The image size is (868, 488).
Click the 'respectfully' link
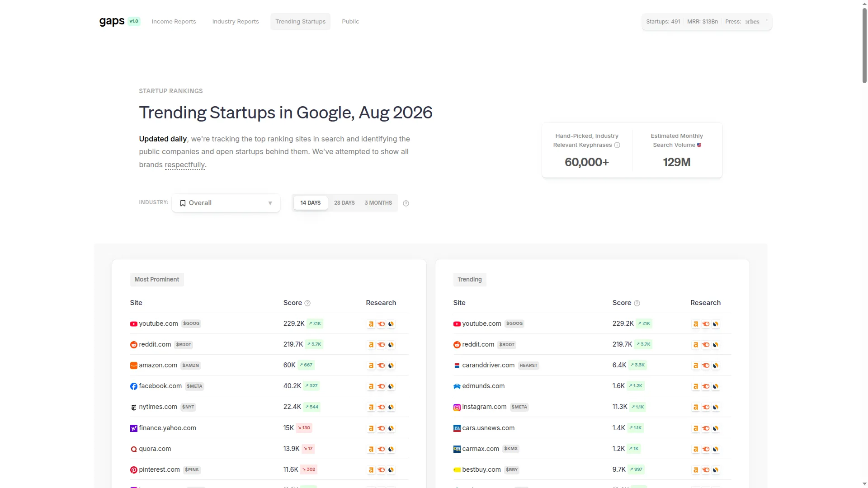[185, 164]
